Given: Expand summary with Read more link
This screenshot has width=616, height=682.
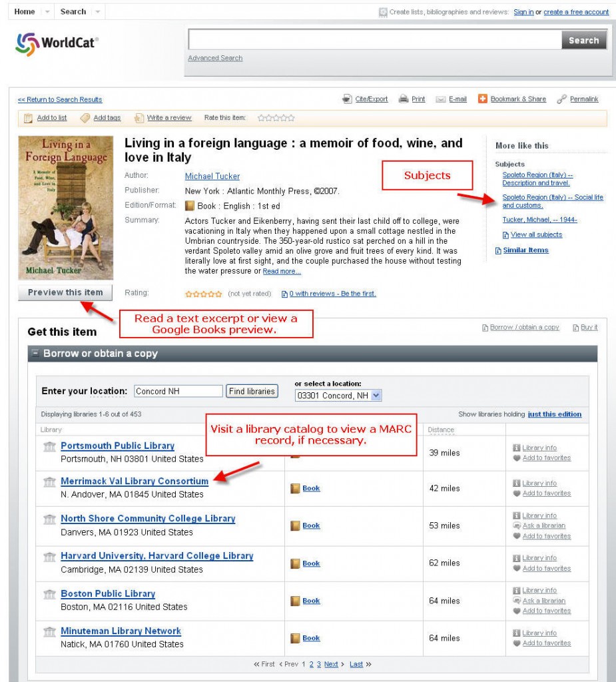Looking at the screenshot, I should tap(282, 272).
